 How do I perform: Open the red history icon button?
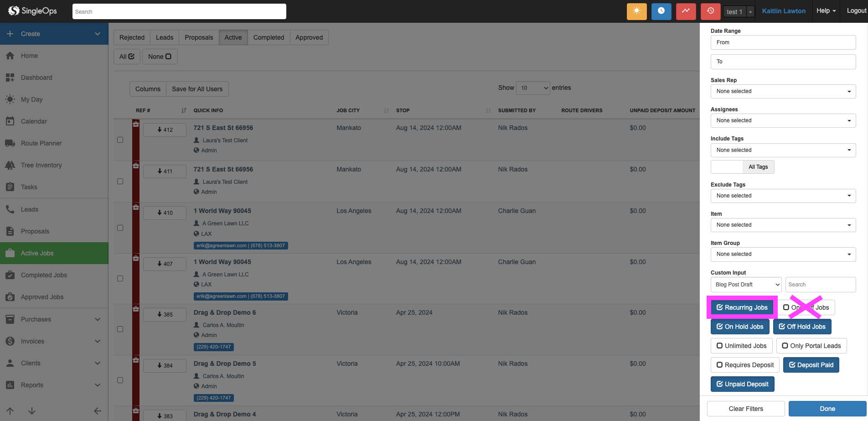(710, 11)
